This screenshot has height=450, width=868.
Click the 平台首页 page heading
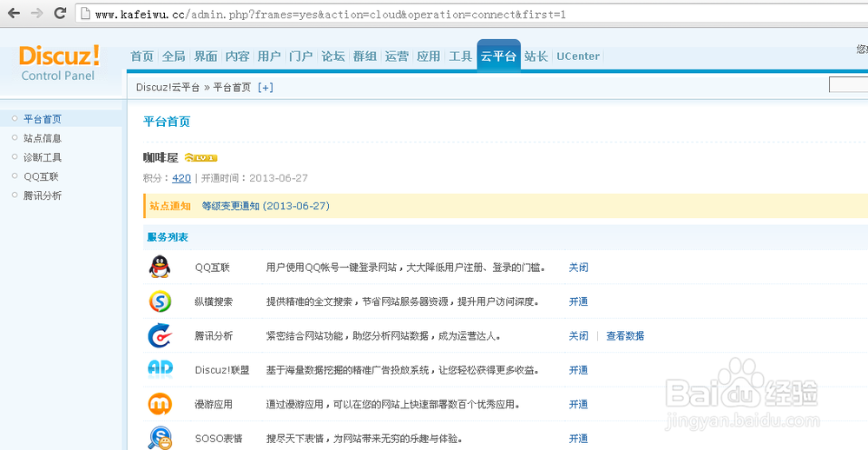(167, 122)
